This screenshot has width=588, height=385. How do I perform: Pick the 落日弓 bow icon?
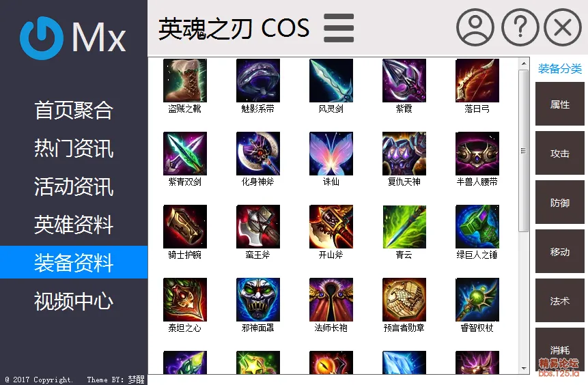[x=477, y=81]
